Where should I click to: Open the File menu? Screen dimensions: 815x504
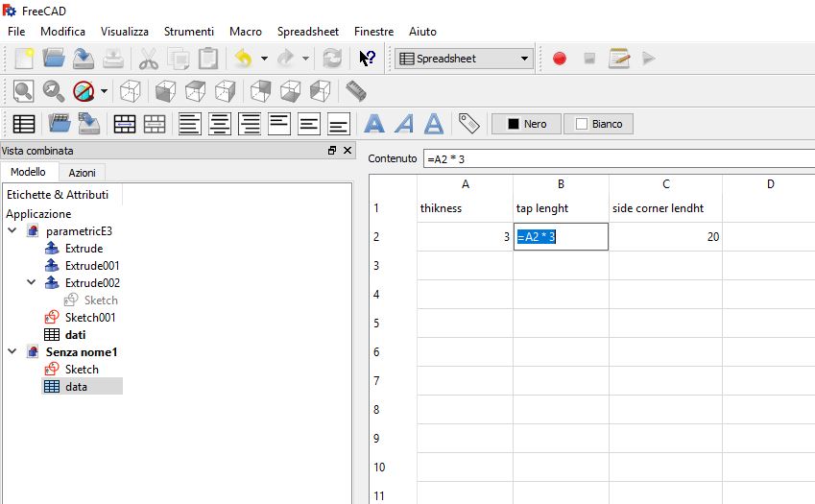click(x=16, y=31)
